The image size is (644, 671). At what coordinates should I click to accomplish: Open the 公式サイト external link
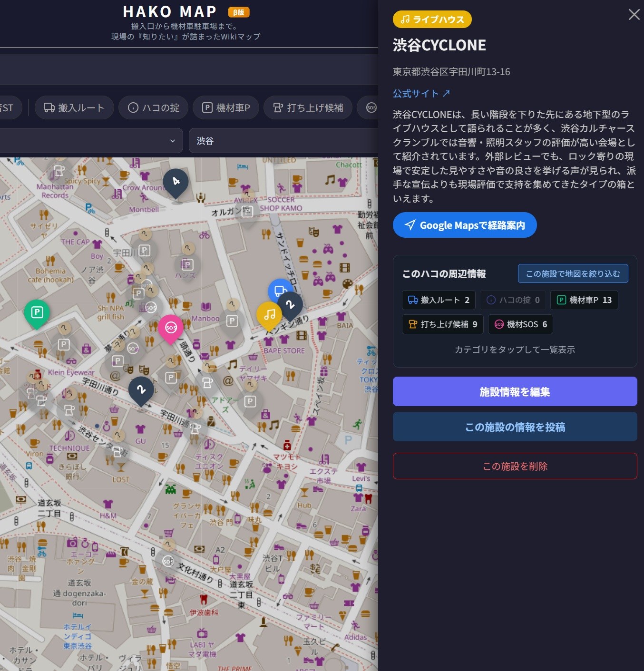[421, 94]
